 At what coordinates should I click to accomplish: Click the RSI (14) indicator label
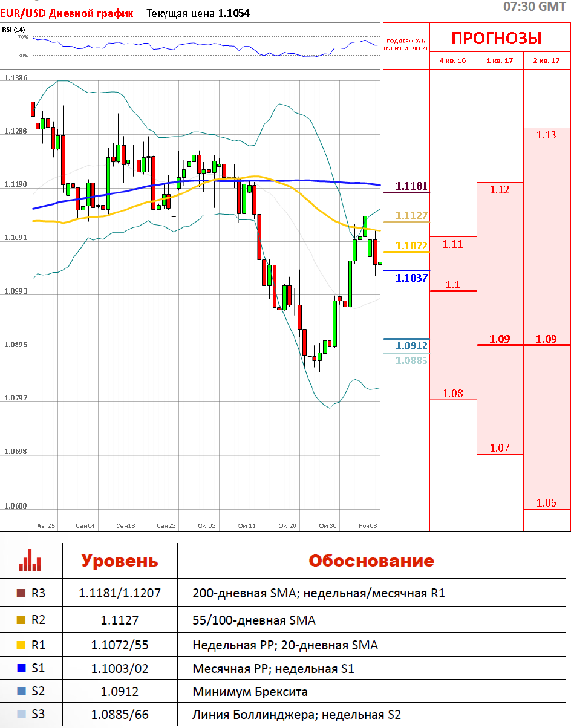[13, 30]
